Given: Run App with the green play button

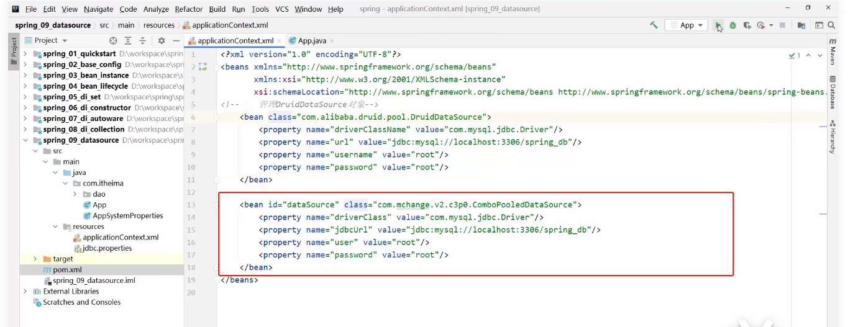Looking at the screenshot, I should click(x=718, y=25).
